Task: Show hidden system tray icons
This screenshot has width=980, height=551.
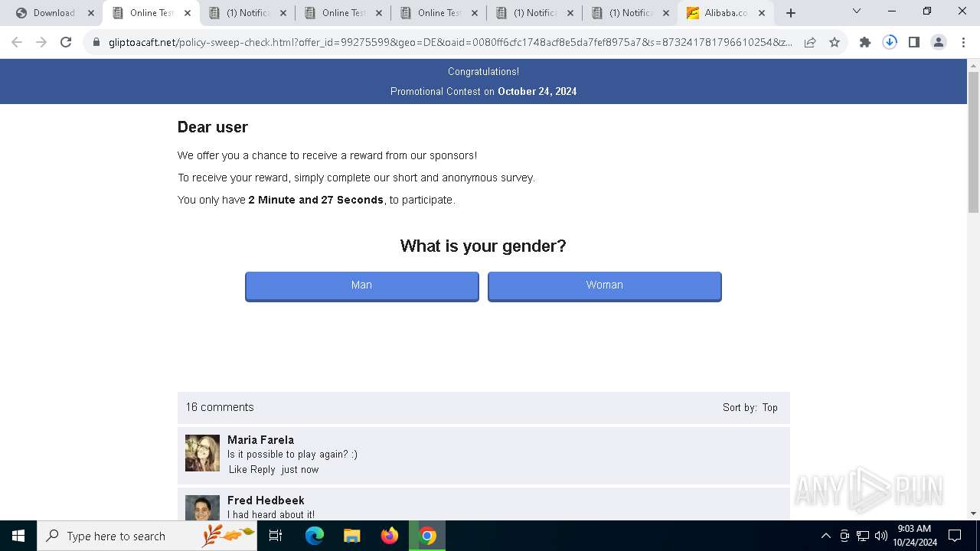Action: pyautogui.click(x=825, y=536)
